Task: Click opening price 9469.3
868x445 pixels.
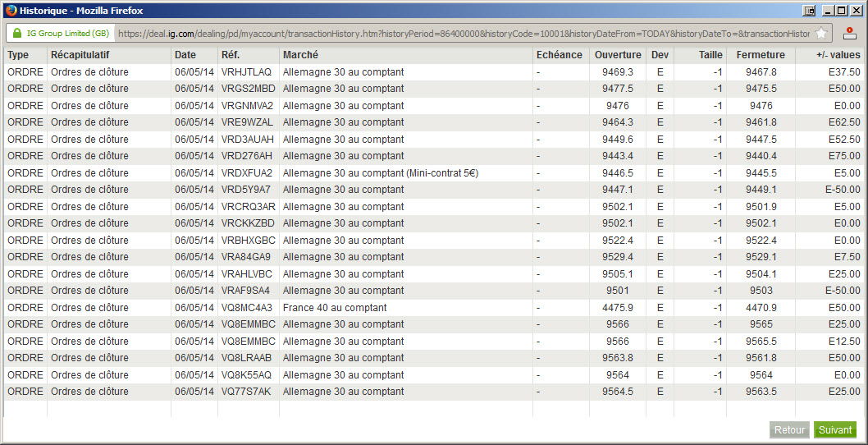Action: (x=617, y=72)
